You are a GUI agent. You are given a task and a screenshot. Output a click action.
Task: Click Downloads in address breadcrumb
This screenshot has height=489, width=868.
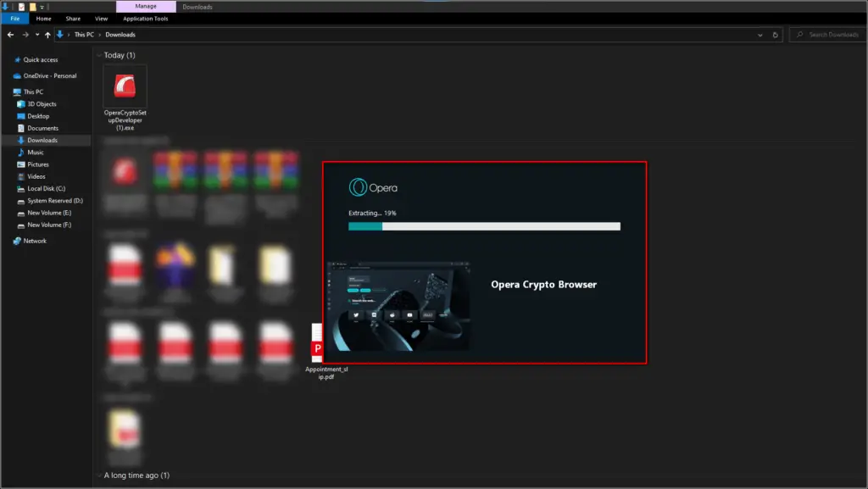(120, 34)
